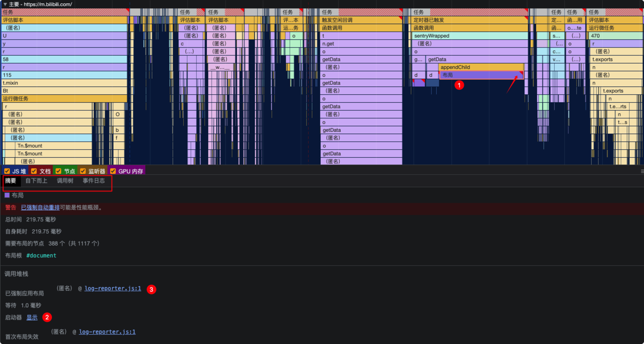Image resolution: width=644 pixels, height=344 pixels.
Task: Select the truncated 函...用 flame bar
Action: pyautogui.click(x=576, y=20)
